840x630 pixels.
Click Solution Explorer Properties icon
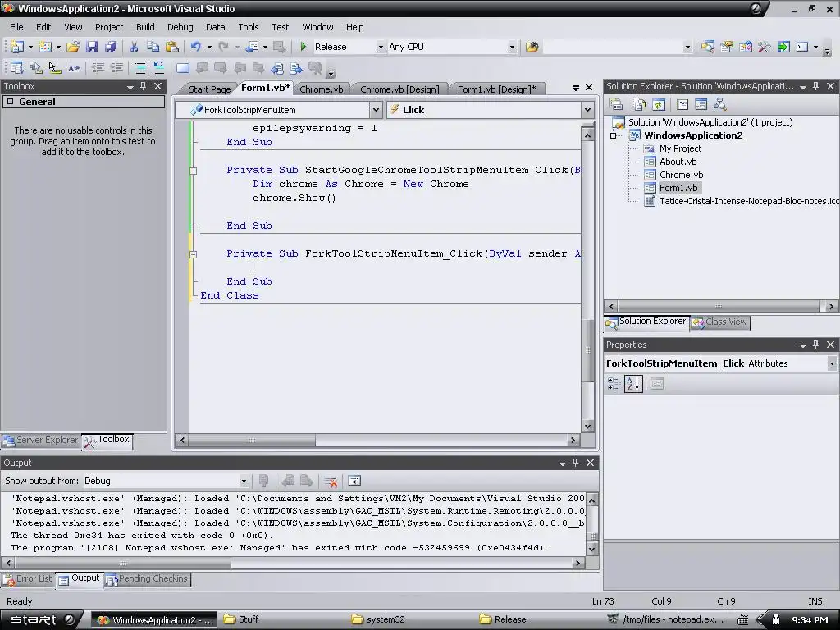[x=616, y=104]
